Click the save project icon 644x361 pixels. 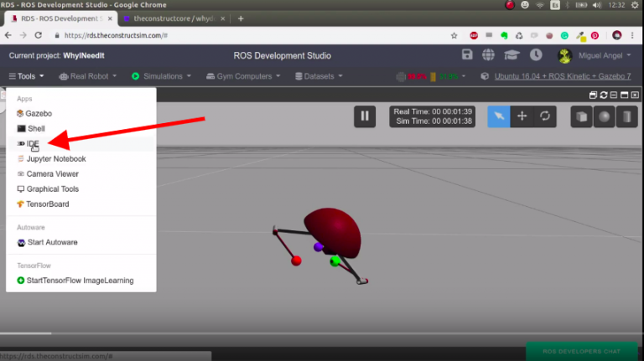point(467,54)
